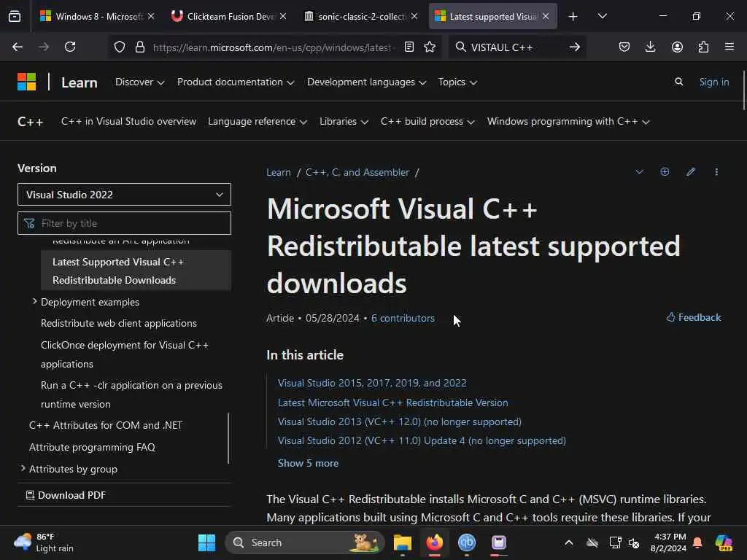The height and width of the screenshot is (560, 747).
Task: Open Firefox View in the tab bar
Action: (15, 16)
